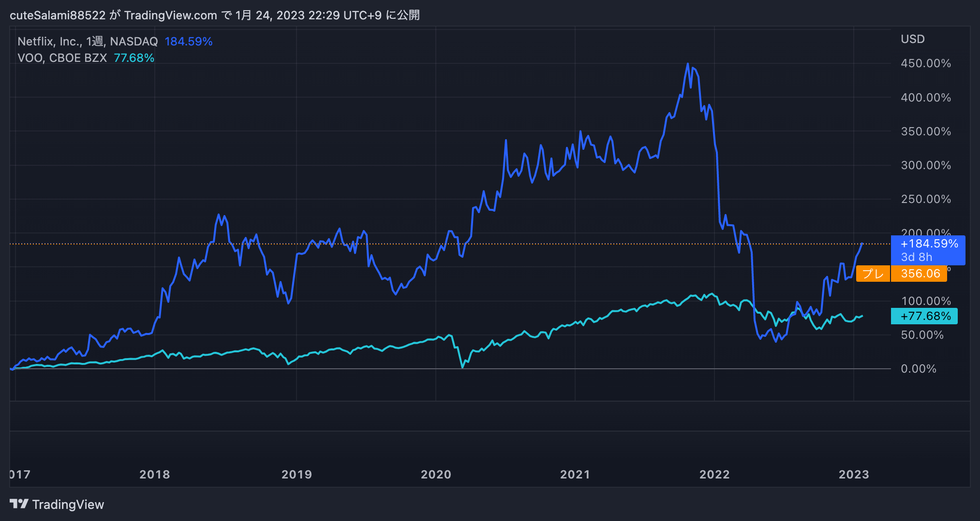This screenshot has width=980, height=521.
Task: Click the 2021 label on the time axis
Action: 575,475
